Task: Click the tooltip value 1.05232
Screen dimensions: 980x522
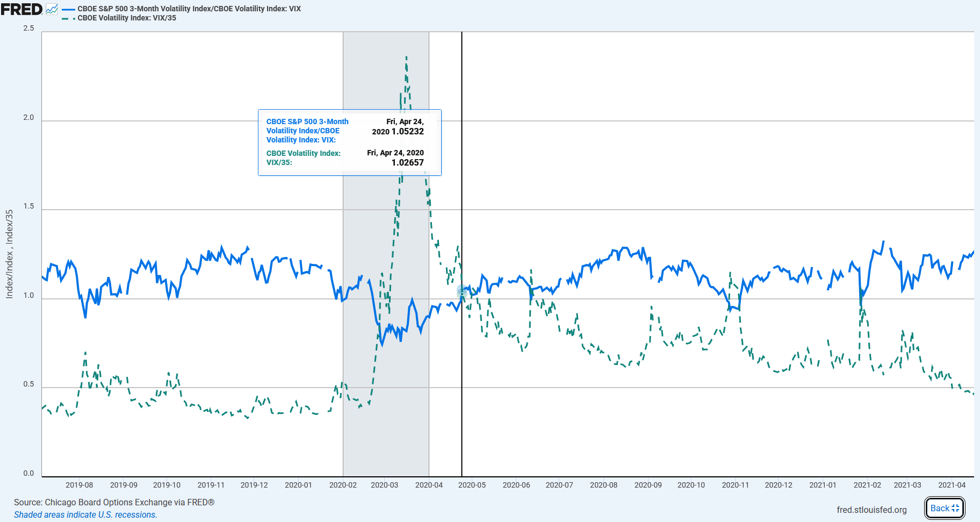Action: (x=408, y=131)
